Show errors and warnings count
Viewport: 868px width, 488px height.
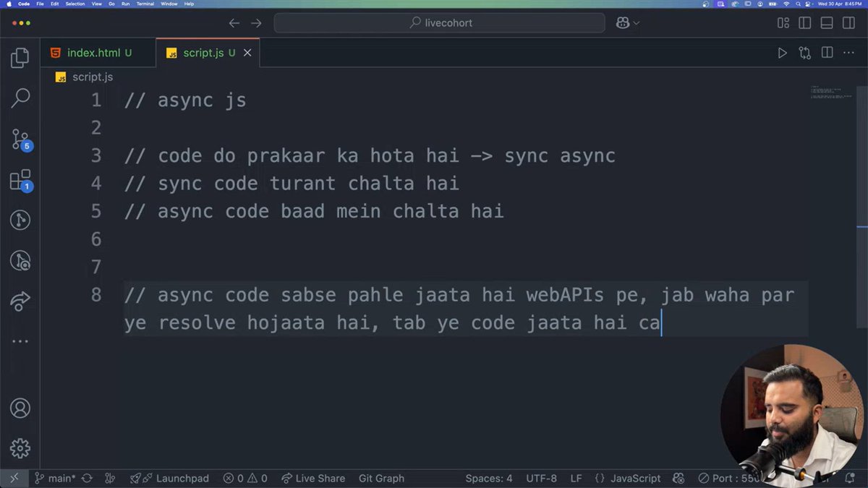pos(245,478)
